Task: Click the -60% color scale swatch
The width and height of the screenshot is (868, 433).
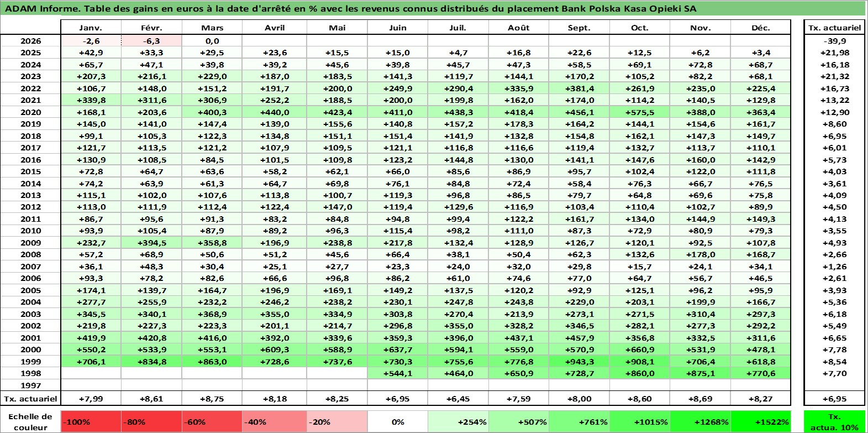Action: pyautogui.click(x=212, y=421)
